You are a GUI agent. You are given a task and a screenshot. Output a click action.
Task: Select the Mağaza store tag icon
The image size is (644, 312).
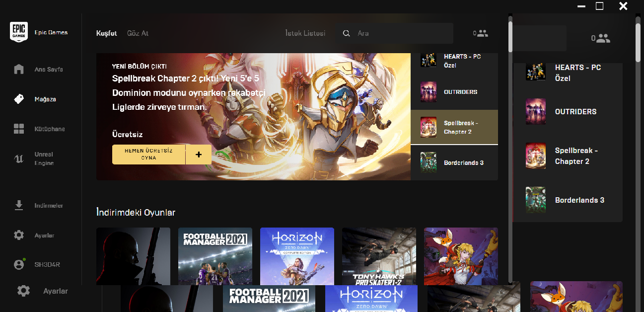(x=19, y=99)
